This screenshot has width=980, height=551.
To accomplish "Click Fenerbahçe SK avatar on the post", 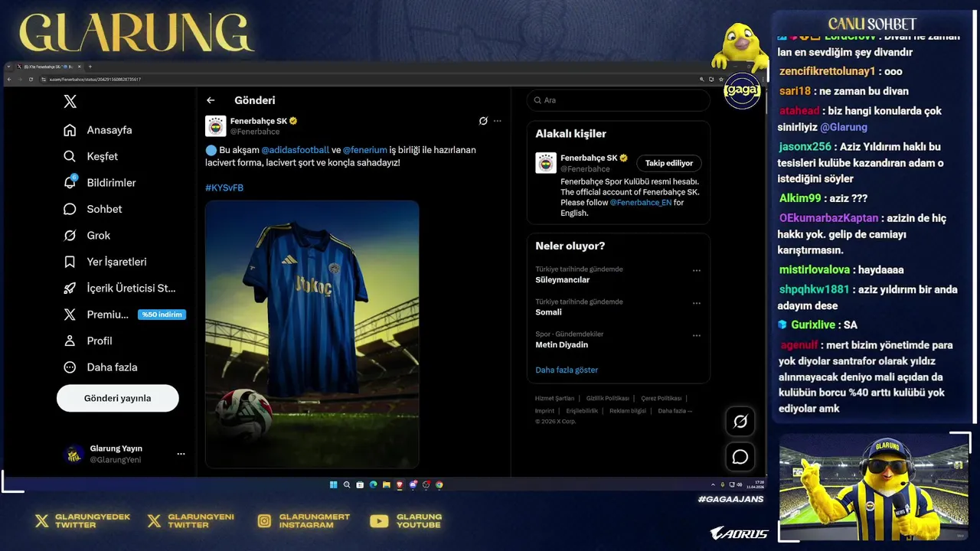I will pos(216,126).
